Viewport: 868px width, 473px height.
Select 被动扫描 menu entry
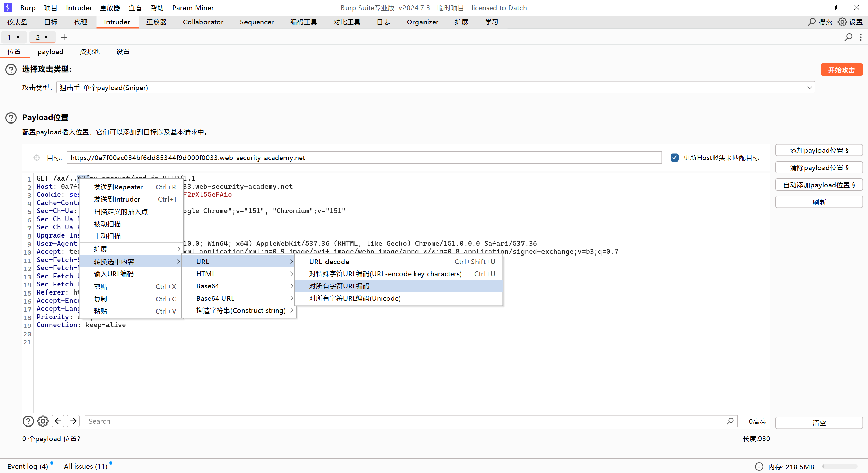coord(132,224)
